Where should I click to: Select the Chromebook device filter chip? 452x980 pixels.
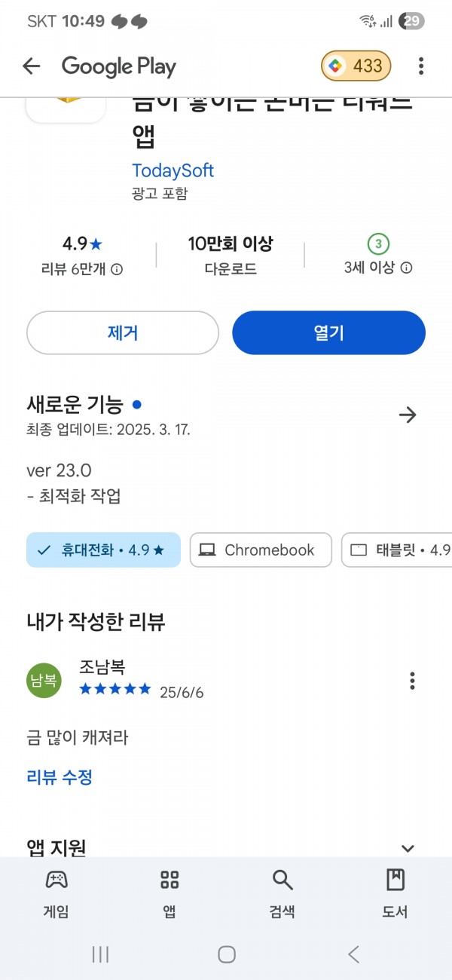tap(261, 550)
